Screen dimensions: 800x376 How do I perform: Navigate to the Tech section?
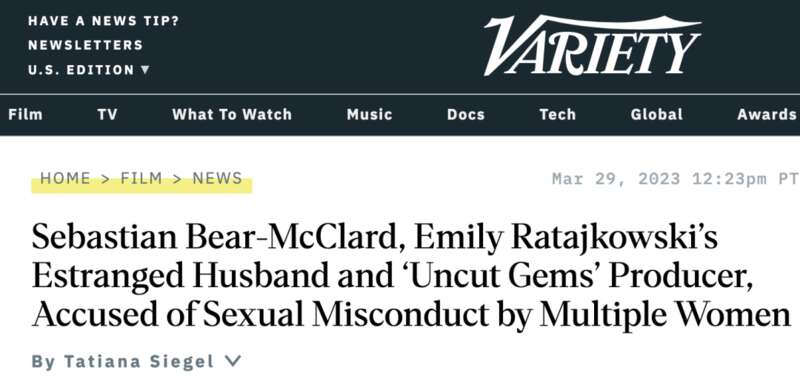tap(558, 114)
